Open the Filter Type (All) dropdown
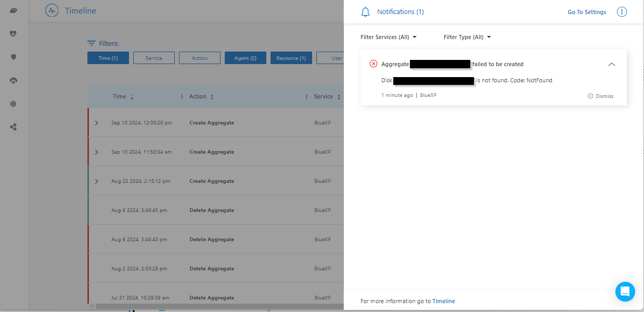Image resolution: width=644 pixels, height=312 pixels. [x=467, y=37]
